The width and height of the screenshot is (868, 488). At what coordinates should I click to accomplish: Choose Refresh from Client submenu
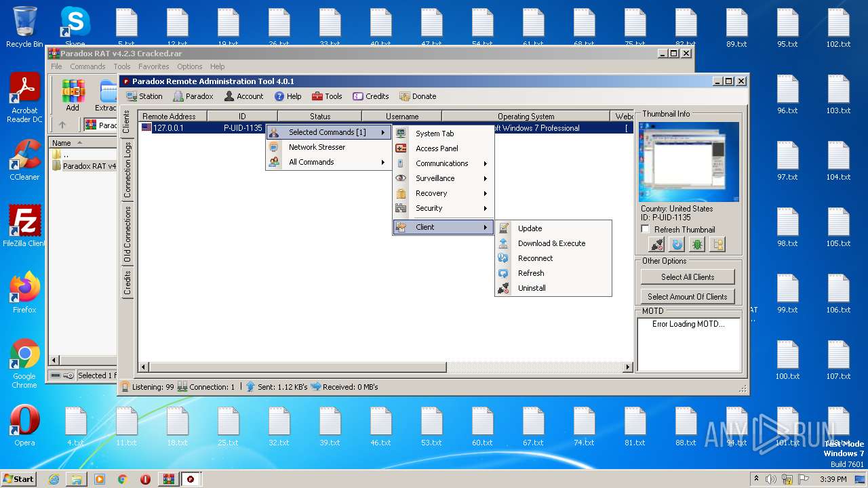point(553,273)
